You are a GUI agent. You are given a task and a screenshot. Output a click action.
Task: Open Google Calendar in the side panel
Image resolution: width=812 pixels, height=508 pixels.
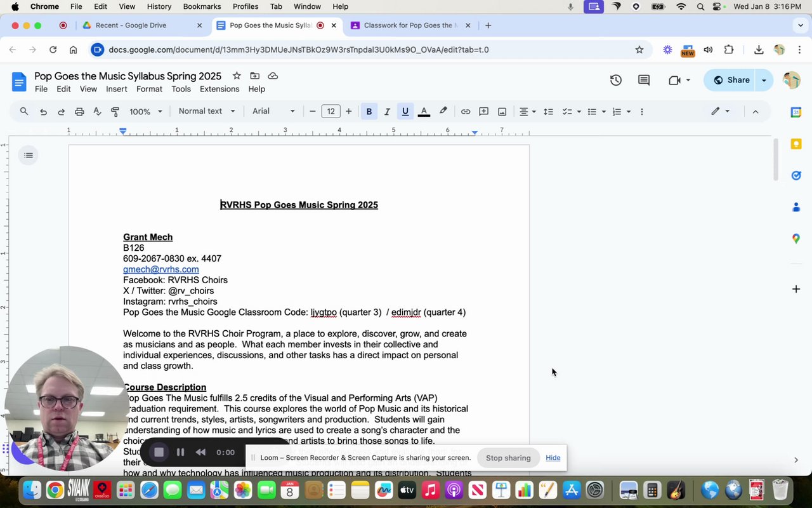pyautogui.click(x=796, y=112)
